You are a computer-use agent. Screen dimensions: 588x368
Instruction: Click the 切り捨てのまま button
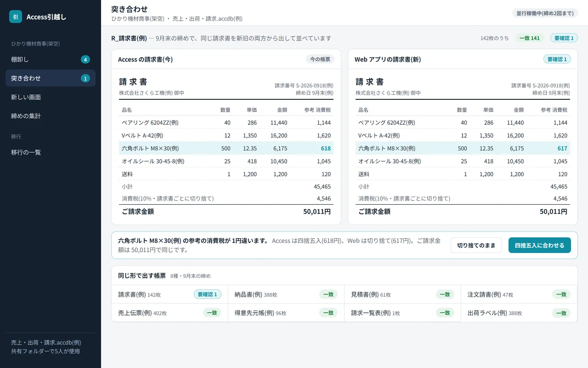[x=476, y=245]
